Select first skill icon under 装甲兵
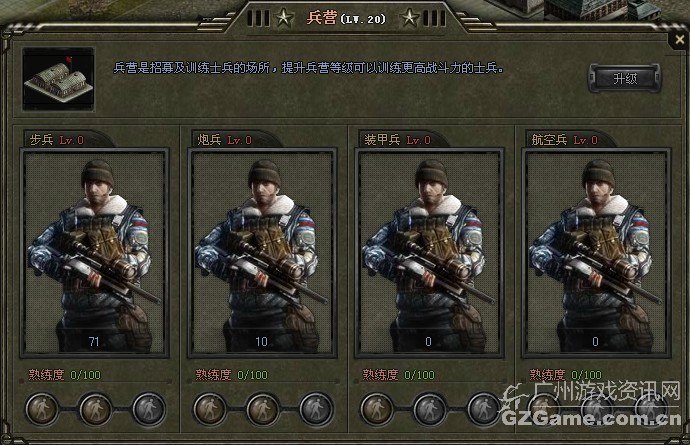Viewport: 690px width, 445px height. [x=377, y=409]
